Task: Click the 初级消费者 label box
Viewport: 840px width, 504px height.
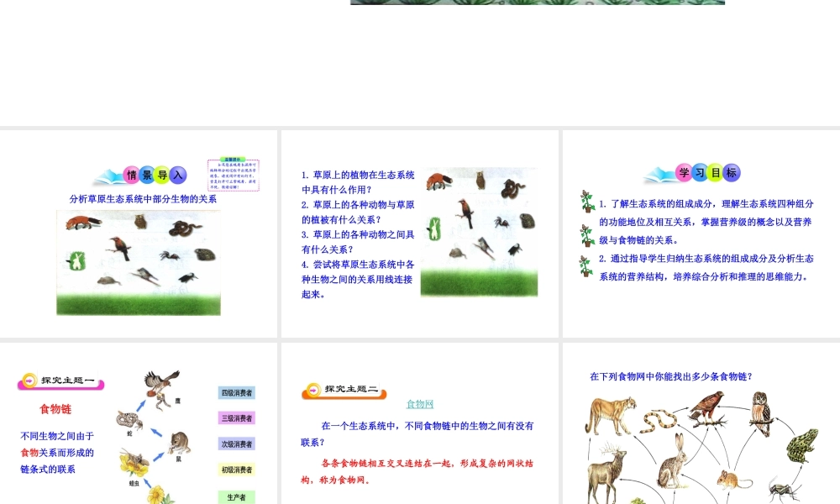Action: click(237, 470)
